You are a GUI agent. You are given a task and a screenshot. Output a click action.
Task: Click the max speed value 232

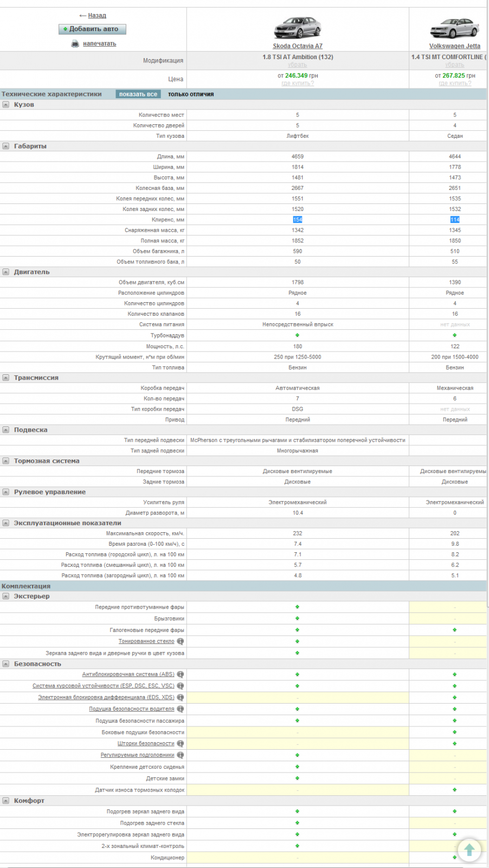point(298,533)
